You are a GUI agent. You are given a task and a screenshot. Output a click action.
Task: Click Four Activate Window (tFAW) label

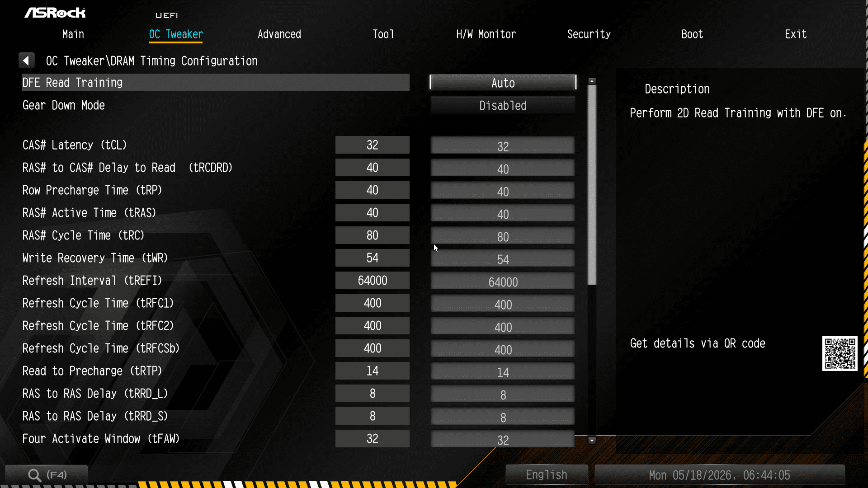pos(101,439)
